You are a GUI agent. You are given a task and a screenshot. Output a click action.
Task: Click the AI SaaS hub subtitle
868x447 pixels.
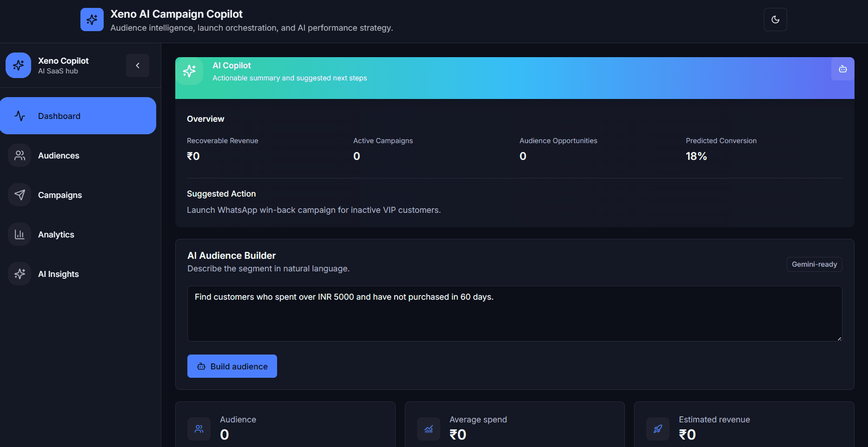point(58,71)
